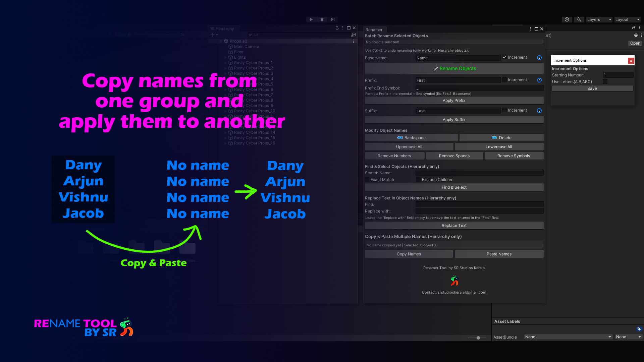This screenshot has width=644, height=362.
Task: Open Props s2 scene options menu
Action: pos(354,41)
